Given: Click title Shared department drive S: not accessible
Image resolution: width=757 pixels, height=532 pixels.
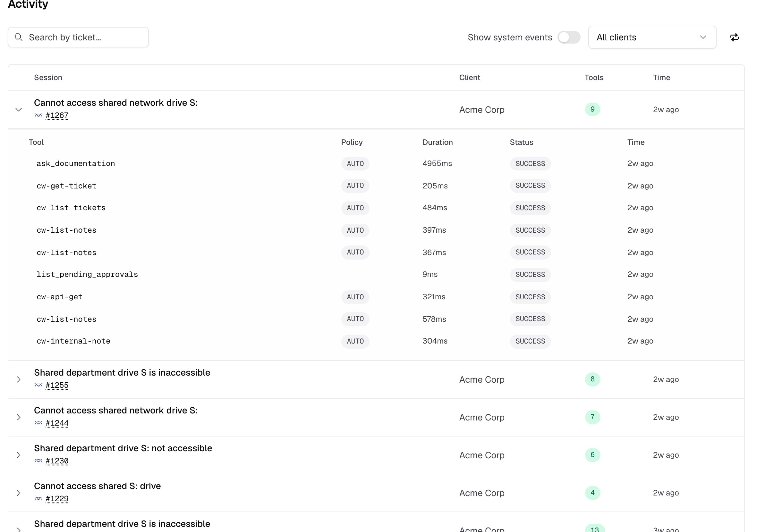Looking at the screenshot, I should [123, 448].
